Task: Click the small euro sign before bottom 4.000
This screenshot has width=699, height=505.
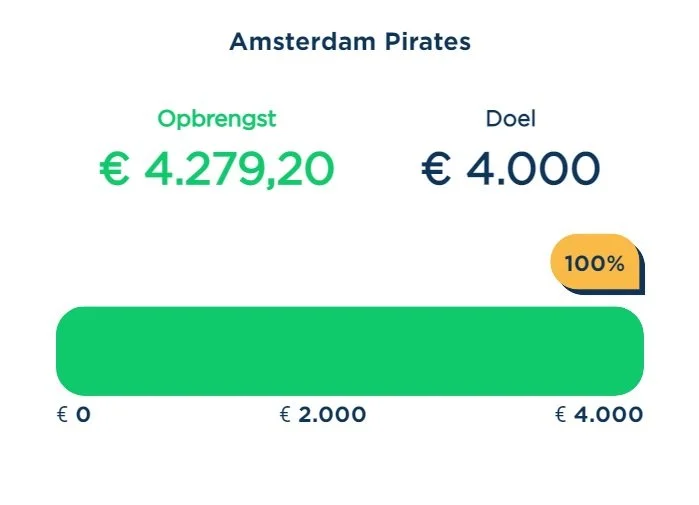Action: tap(560, 415)
